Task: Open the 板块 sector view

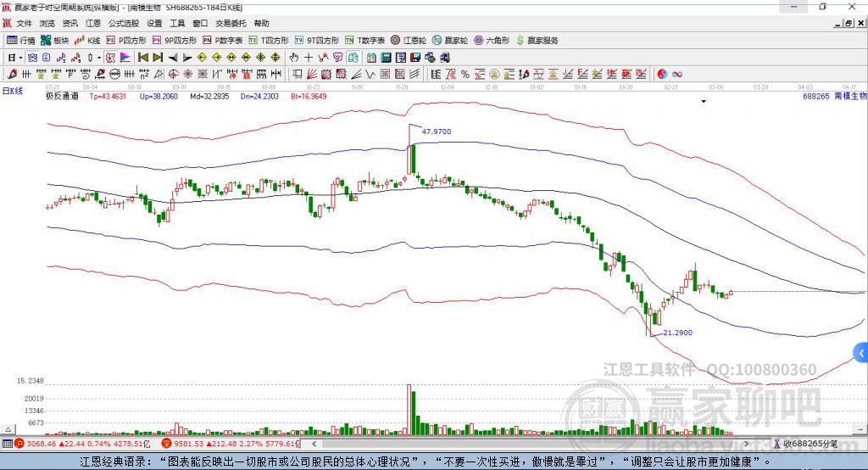Action: click(x=55, y=41)
